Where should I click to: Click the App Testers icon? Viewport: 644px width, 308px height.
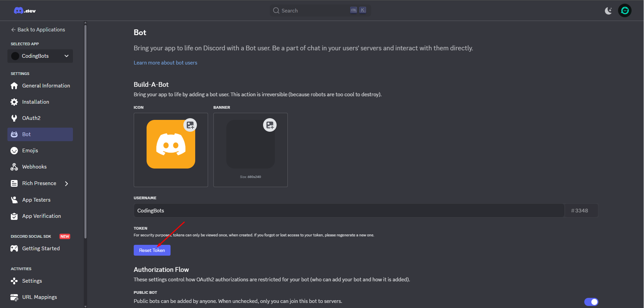(x=14, y=200)
